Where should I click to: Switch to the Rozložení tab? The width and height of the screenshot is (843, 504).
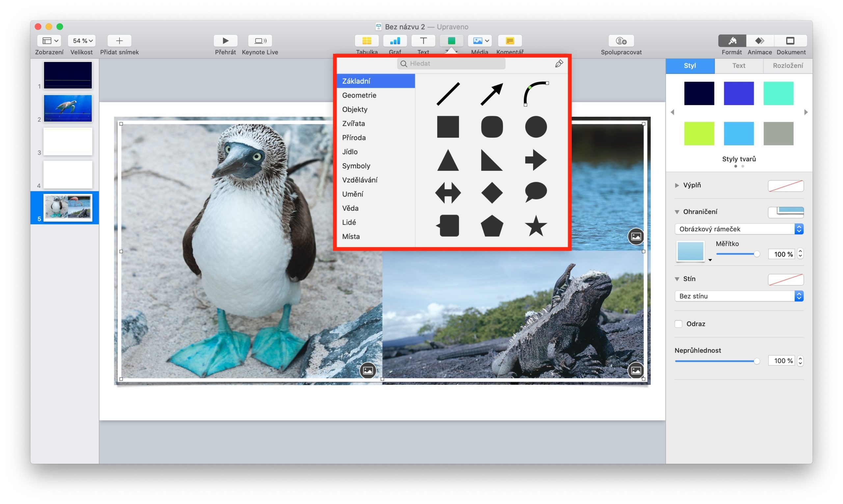click(788, 66)
